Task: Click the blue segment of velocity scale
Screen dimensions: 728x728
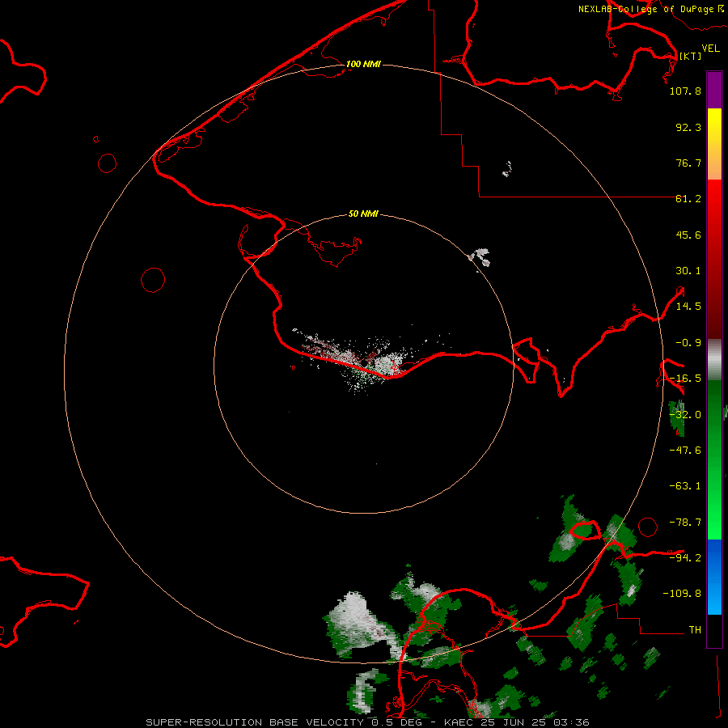Action: click(714, 577)
